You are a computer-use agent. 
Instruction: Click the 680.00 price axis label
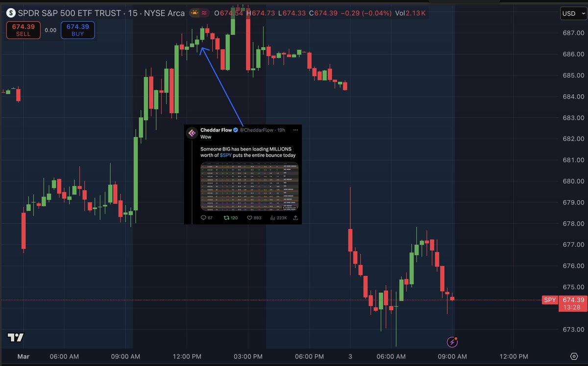tap(572, 181)
